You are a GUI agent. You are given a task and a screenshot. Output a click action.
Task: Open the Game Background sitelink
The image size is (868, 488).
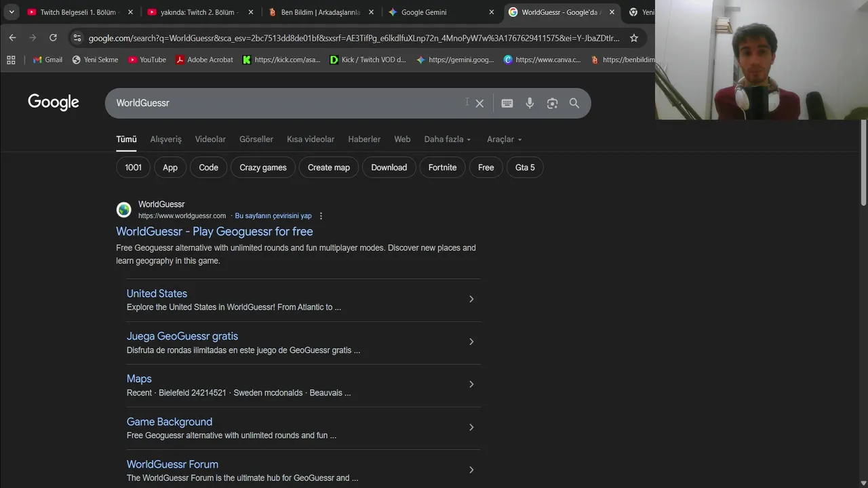170,422
